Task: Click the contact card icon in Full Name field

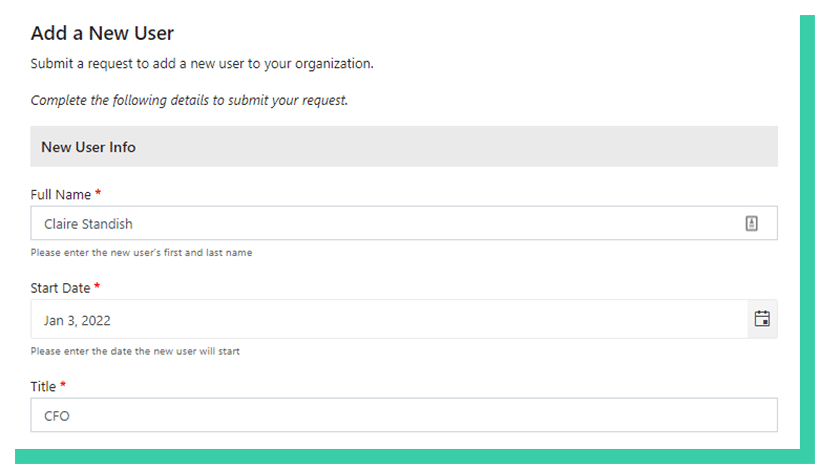Action: (x=752, y=223)
